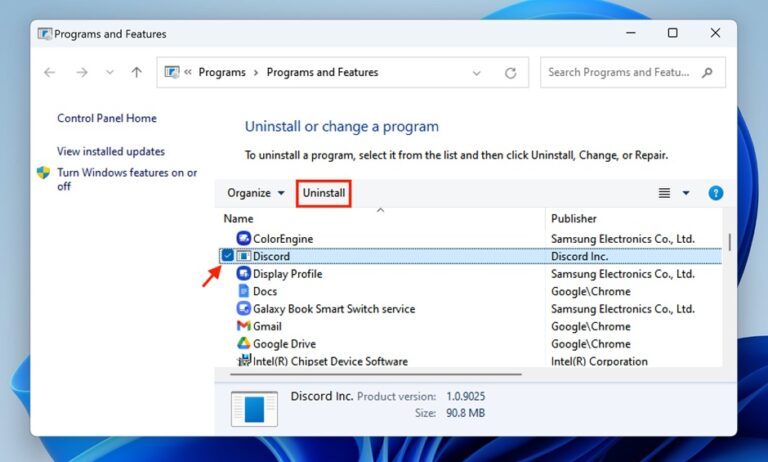
Task: Click the Back navigation arrow
Action: click(49, 73)
